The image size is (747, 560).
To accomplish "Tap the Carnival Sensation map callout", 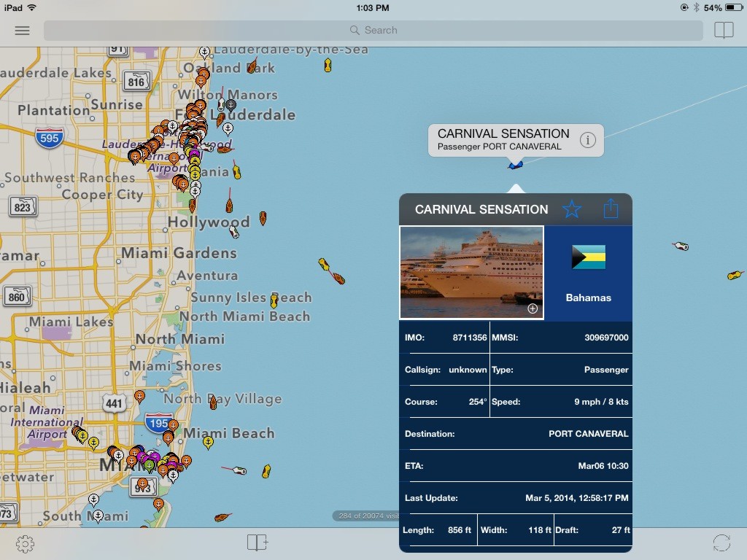I will pyautogui.click(x=516, y=140).
